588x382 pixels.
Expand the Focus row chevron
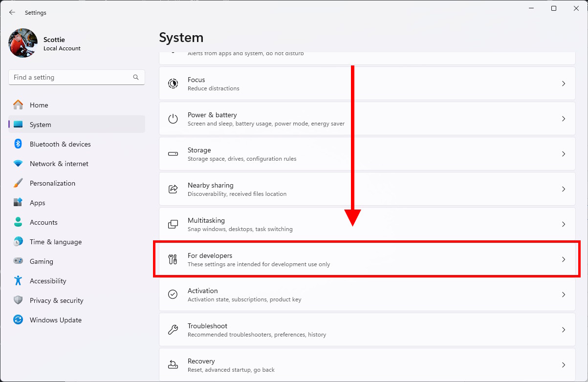564,84
